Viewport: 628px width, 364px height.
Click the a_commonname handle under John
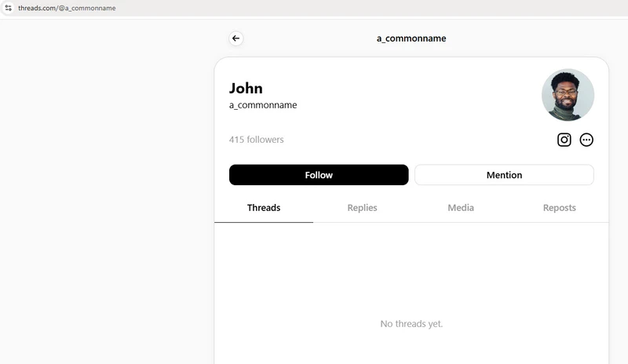tap(263, 105)
